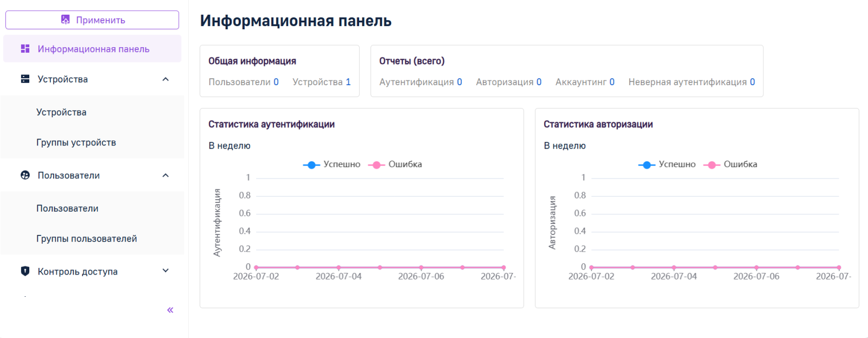Collapse the Устройства section chevron
The image size is (868, 338).
click(165, 79)
